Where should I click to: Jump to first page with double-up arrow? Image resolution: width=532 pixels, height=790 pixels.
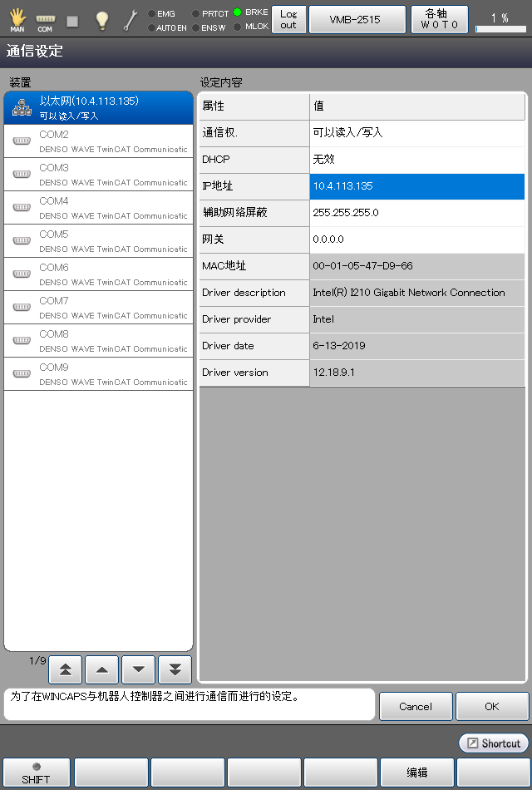click(65, 669)
